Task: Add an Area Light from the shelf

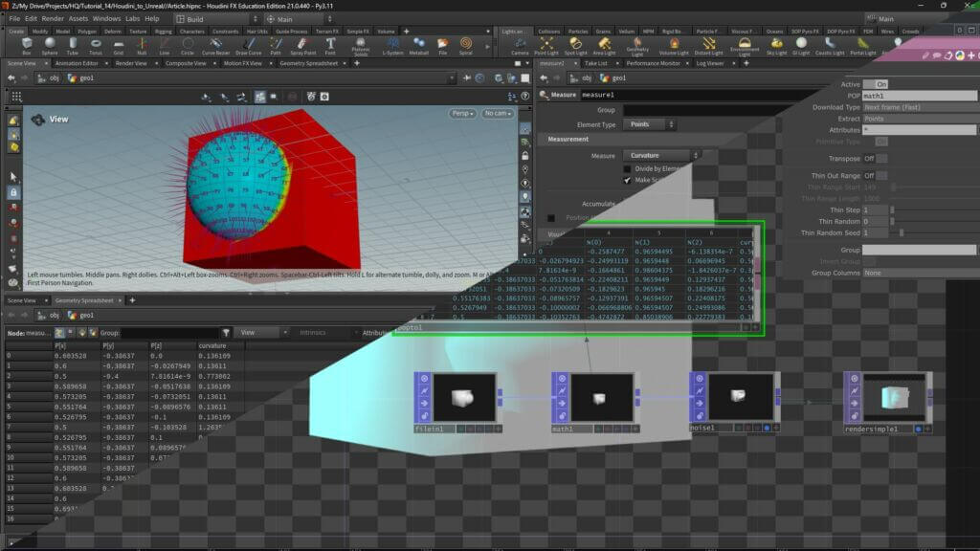Action: (605, 46)
